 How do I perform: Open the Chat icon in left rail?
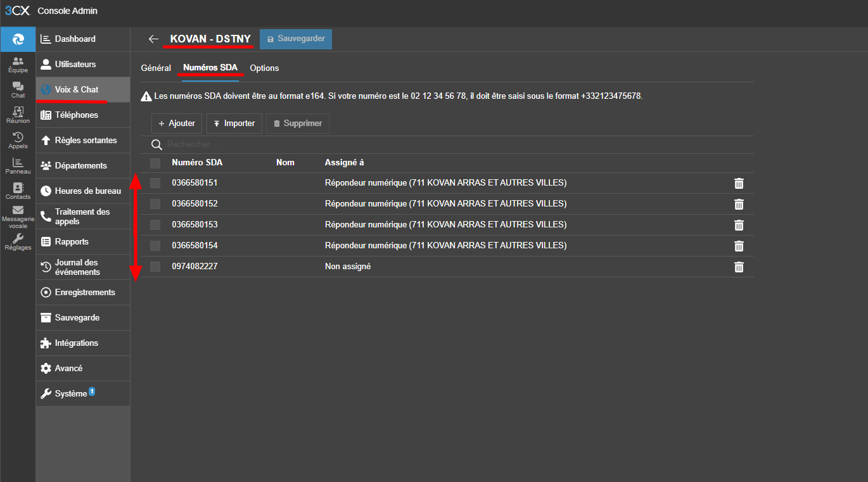click(18, 90)
